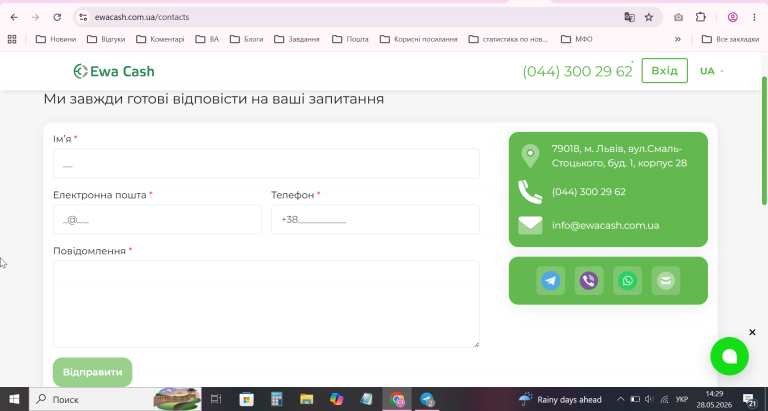
Task: Submit the form with Відправити
Action: click(x=93, y=372)
